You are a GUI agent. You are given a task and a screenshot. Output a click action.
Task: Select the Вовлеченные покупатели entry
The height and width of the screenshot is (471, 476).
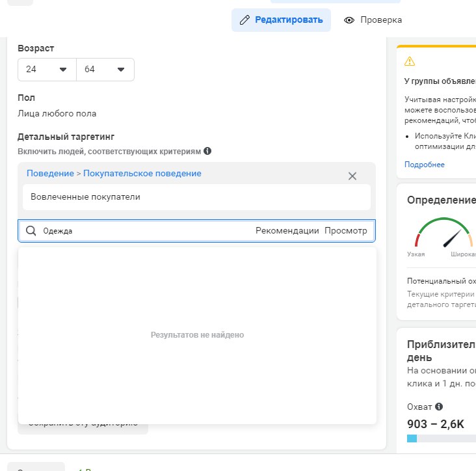(x=197, y=196)
